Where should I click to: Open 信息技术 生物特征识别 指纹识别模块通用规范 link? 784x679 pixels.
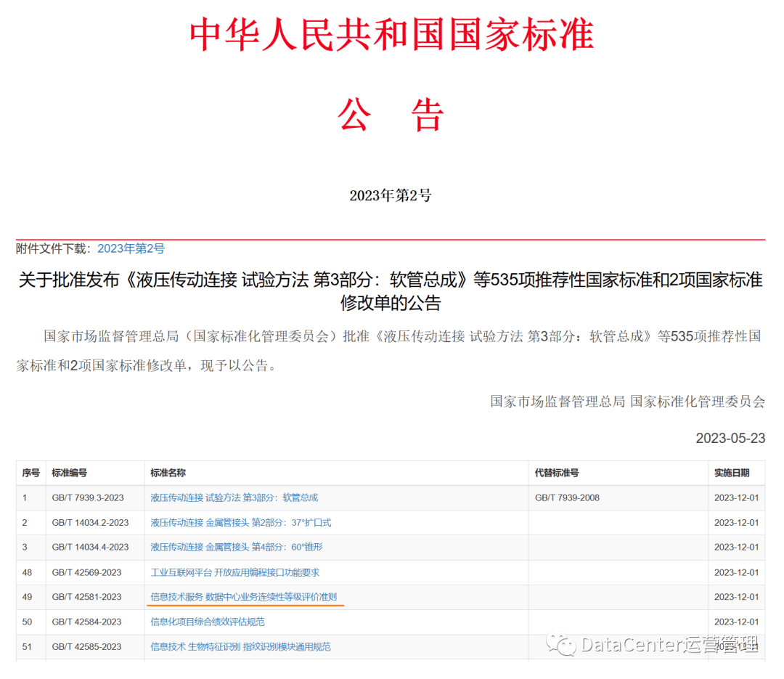pos(240,647)
